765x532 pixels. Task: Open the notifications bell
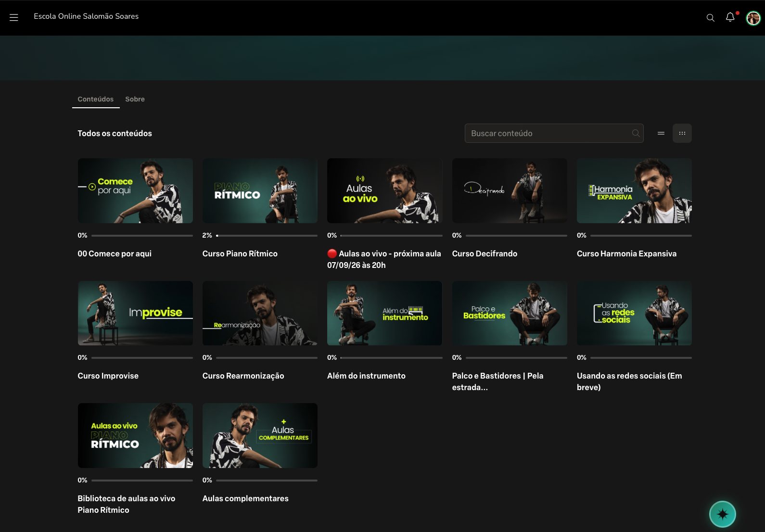coord(730,17)
